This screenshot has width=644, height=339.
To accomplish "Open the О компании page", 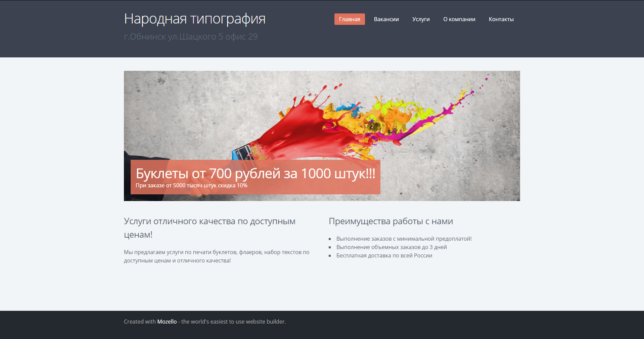I will tap(459, 19).
